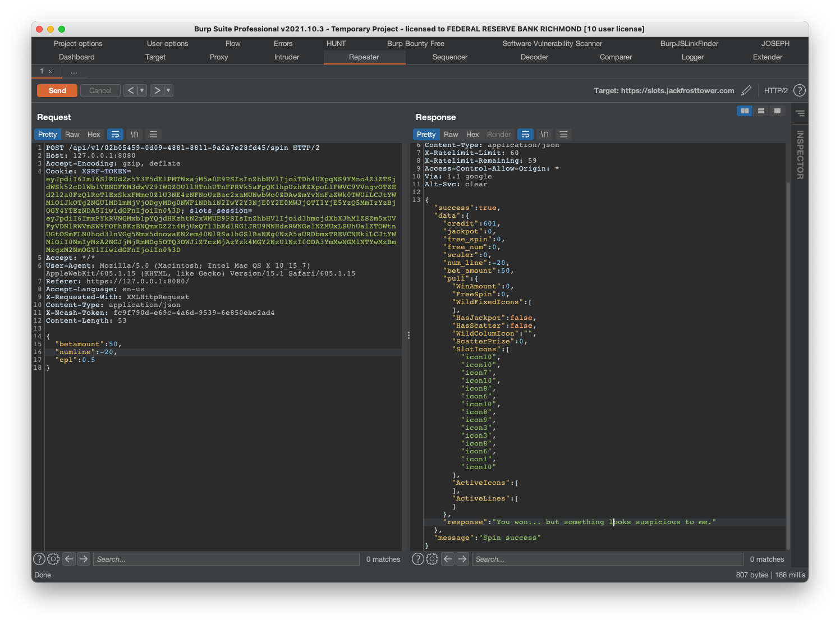Select the Response Render view
840x624 pixels.
(499, 134)
